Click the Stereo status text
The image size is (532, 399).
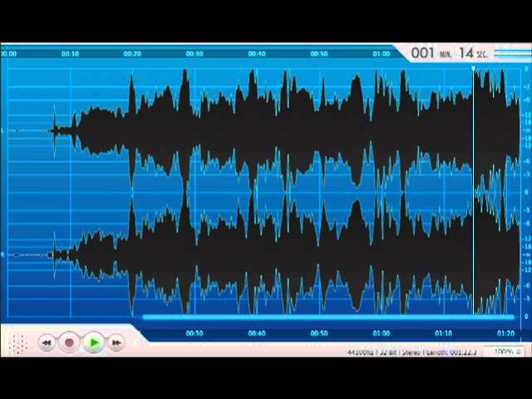pos(411,352)
